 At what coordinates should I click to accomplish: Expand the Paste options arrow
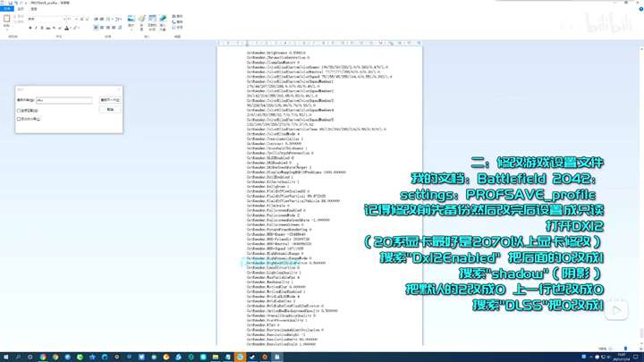coord(6,29)
